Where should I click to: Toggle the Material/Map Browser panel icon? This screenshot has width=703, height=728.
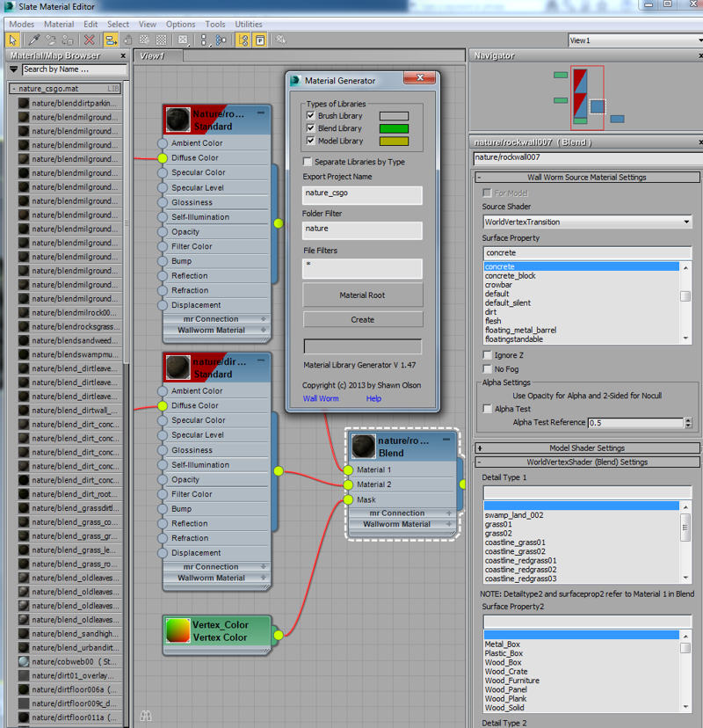[243, 40]
